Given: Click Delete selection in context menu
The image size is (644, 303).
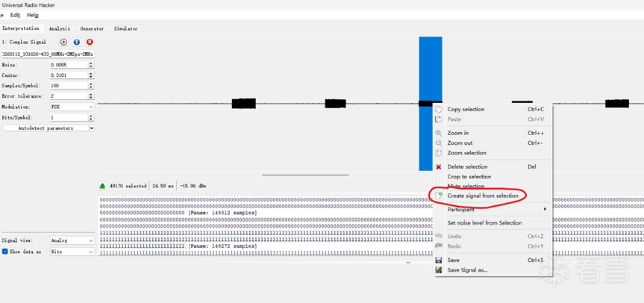Looking at the screenshot, I should [467, 166].
